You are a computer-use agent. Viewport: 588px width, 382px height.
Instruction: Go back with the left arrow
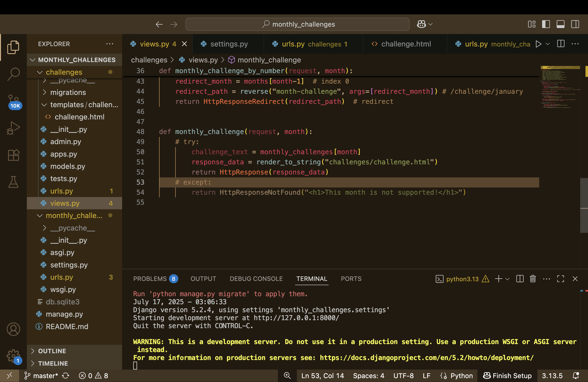(x=159, y=24)
